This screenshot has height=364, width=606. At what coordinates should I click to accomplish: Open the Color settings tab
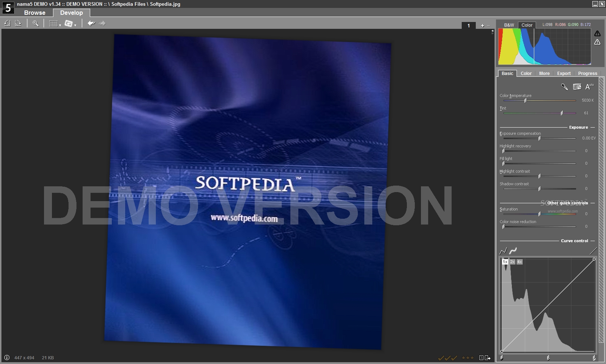click(x=526, y=73)
